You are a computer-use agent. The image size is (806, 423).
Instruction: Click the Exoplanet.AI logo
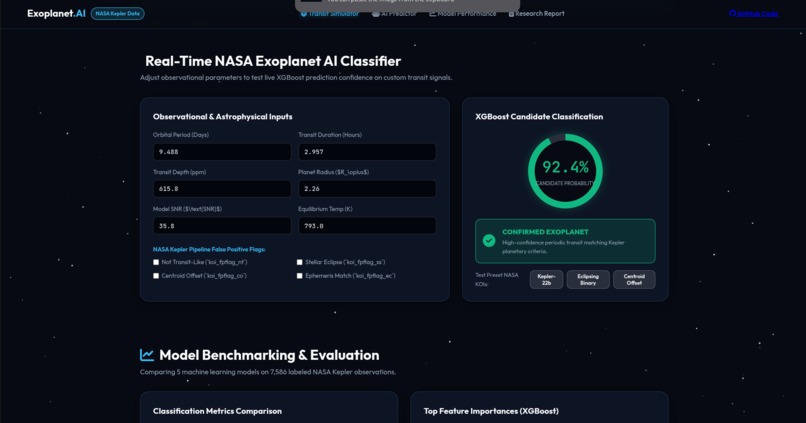tap(56, 13)
